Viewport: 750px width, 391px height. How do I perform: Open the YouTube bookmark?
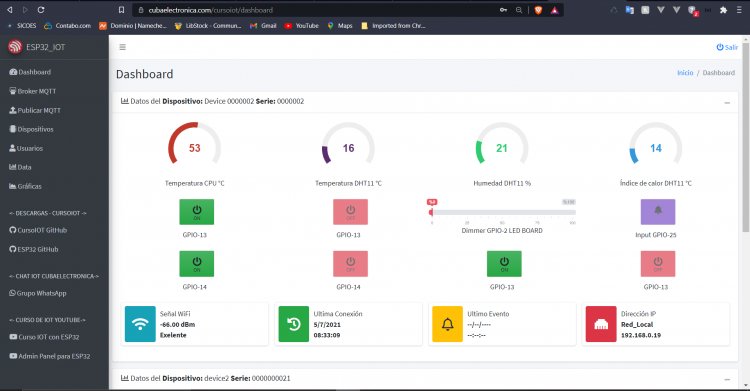[301, 26]
